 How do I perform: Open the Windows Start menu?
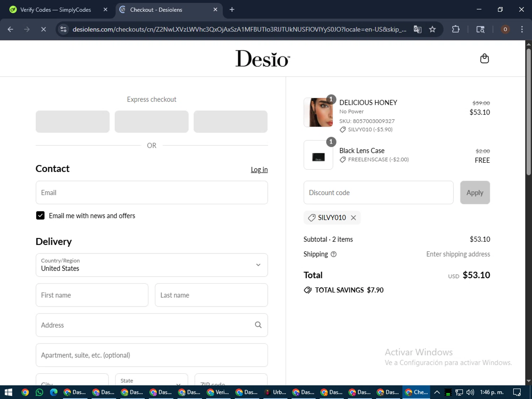click(9, 392)
